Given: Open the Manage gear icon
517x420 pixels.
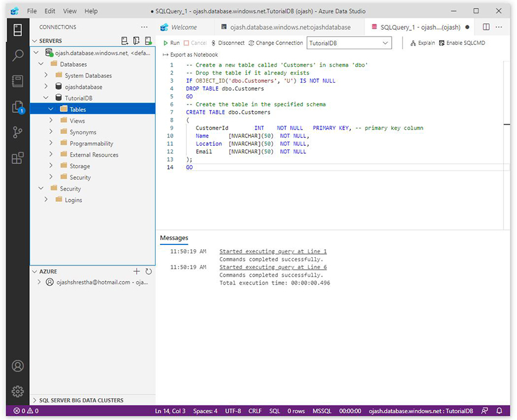Looking at the screenshot, I should point(18,391).
